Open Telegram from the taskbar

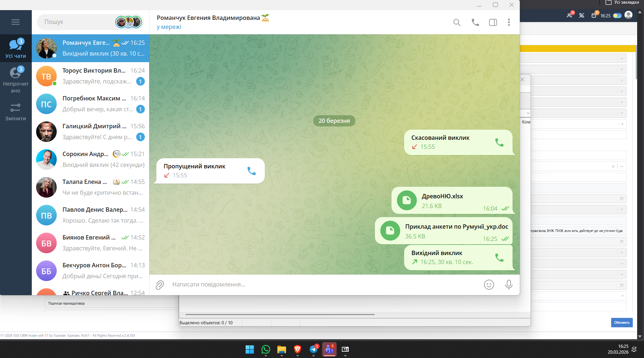[x=314, y=349]
